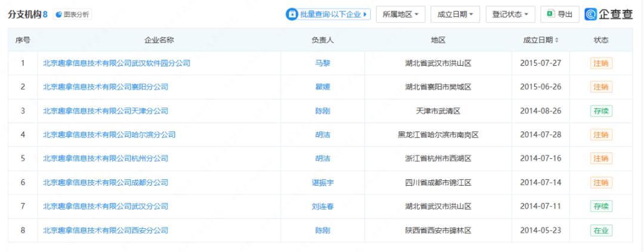The width and height of the screenshot is (644, 252).
Task: Click 存续 status tag in 武汉分公司 row
Action: (x=601, y=207)
